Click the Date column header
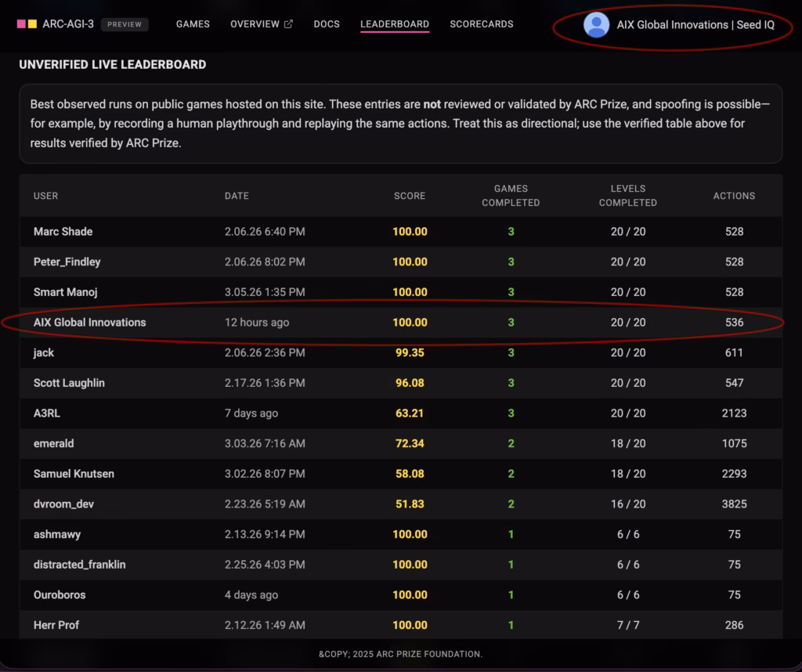 coord(237,196)
